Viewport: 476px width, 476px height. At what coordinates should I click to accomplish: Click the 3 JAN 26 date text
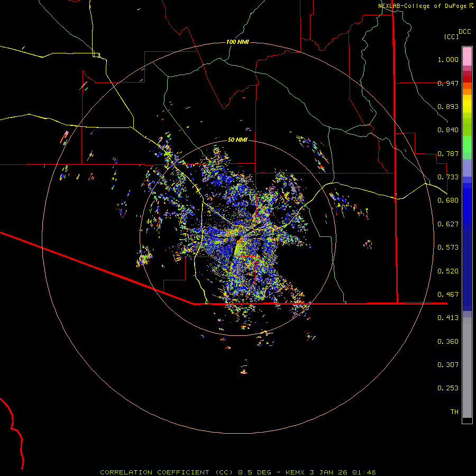(x=328, y=472)
